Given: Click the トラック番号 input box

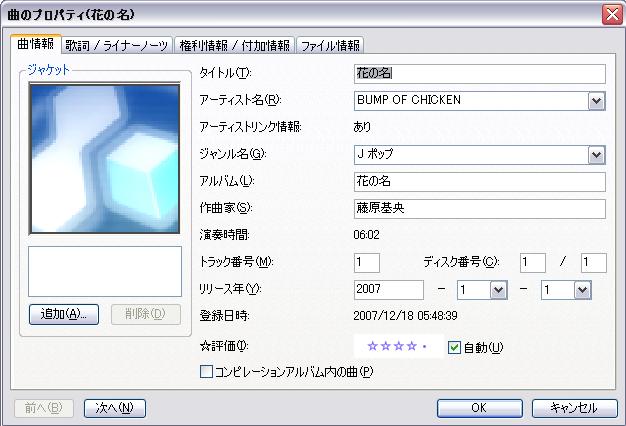Looking at the screenshot, I should (x=367, y=262).
